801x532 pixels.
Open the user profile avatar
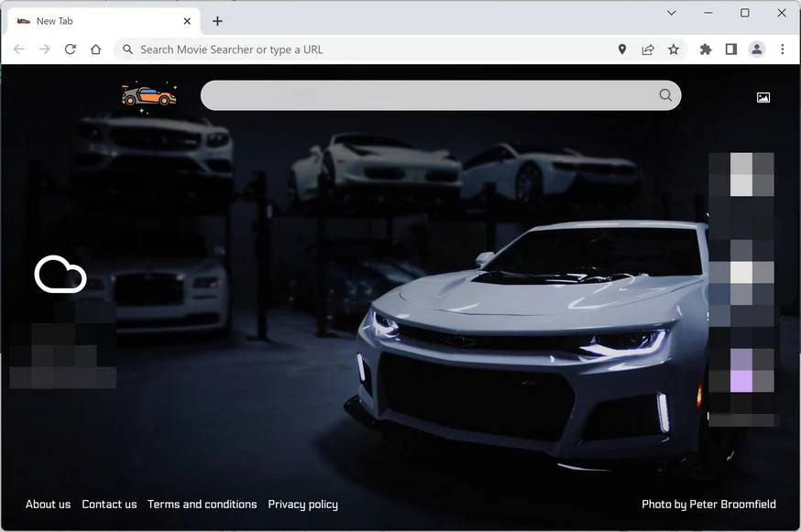coord(757,49)
